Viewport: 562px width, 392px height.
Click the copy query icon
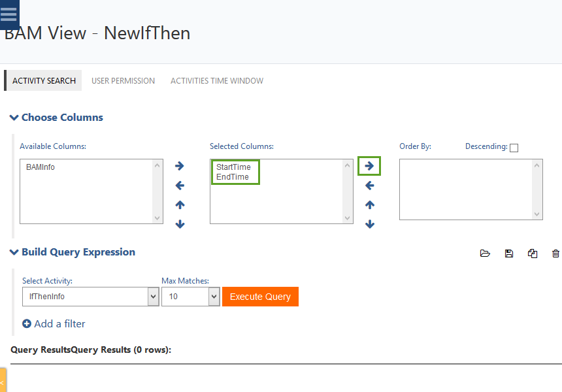[x=533, y=253]
